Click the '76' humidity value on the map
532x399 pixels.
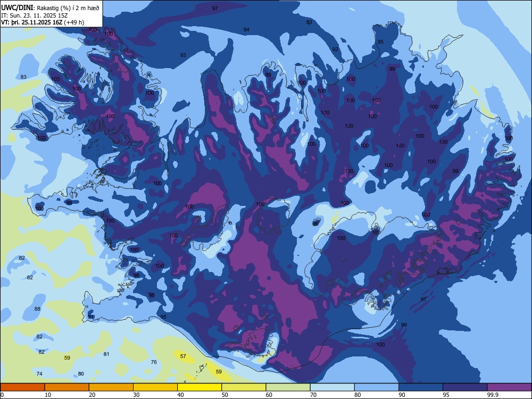tap(154, 362)
